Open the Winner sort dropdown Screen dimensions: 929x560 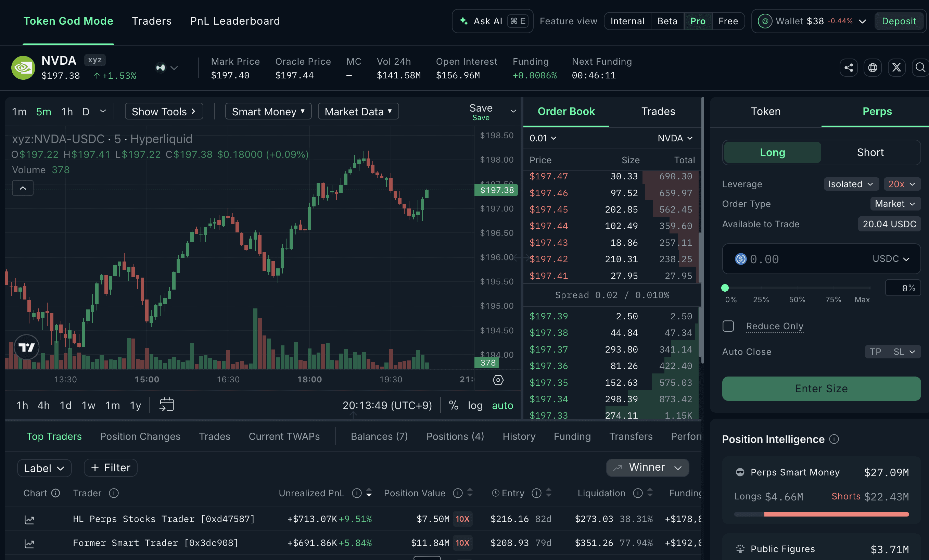(647, 467)
